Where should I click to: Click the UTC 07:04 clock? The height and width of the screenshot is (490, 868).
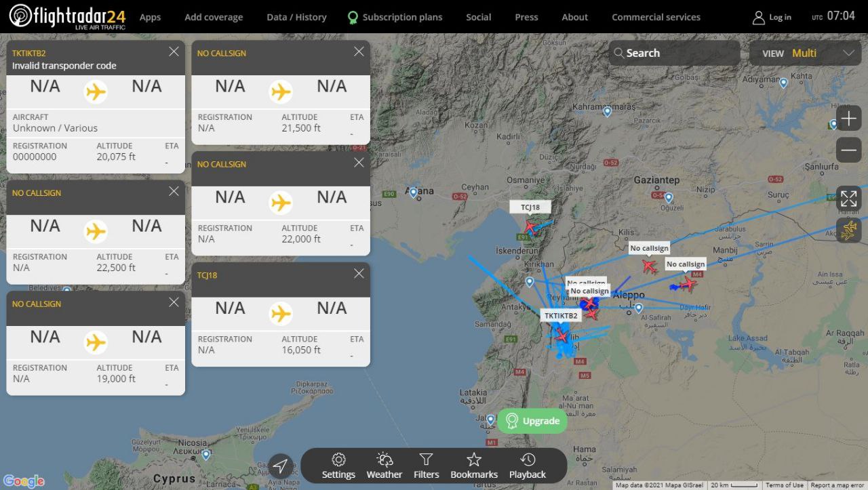(833, 16)
